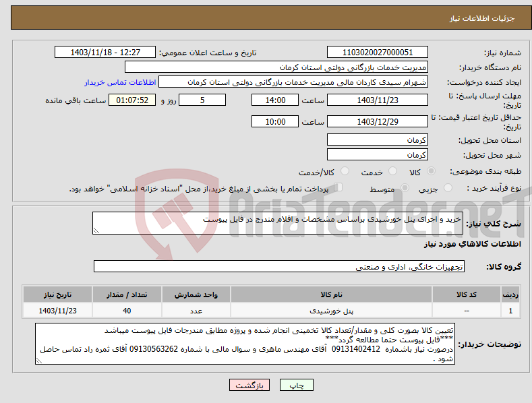Click the ردیف column header
The height and width of the screenshot is (403, 532).
coord(510,294)
